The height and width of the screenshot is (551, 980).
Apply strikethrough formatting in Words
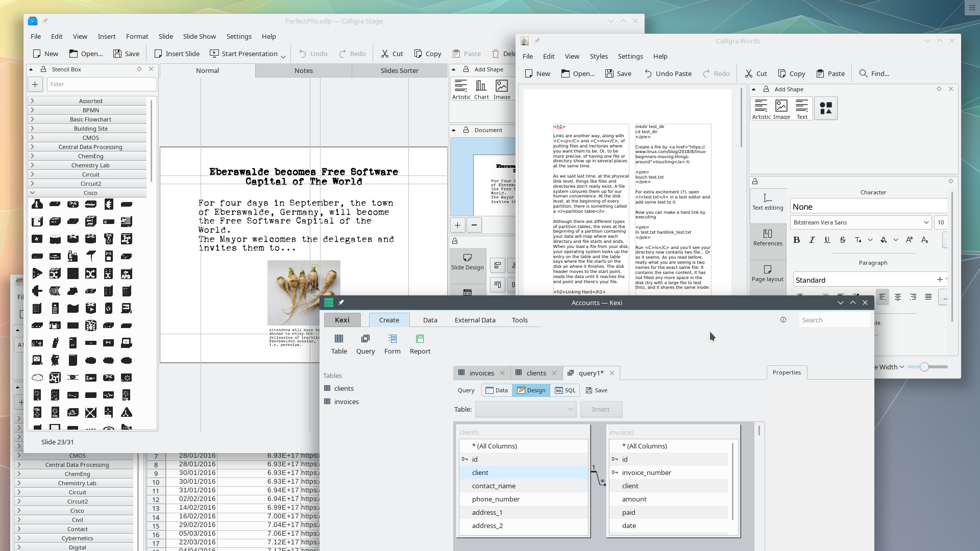click(843, 240)
